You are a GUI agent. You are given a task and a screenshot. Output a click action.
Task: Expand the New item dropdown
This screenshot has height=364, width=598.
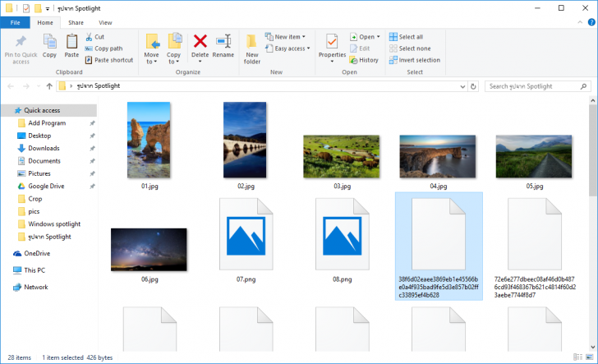tap(304, 37)
